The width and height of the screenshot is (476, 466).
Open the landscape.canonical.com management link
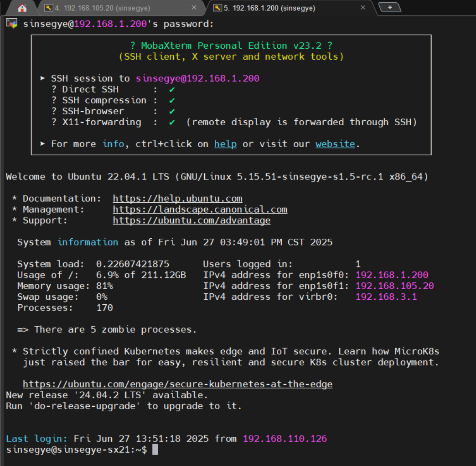(x=200, y=210)
